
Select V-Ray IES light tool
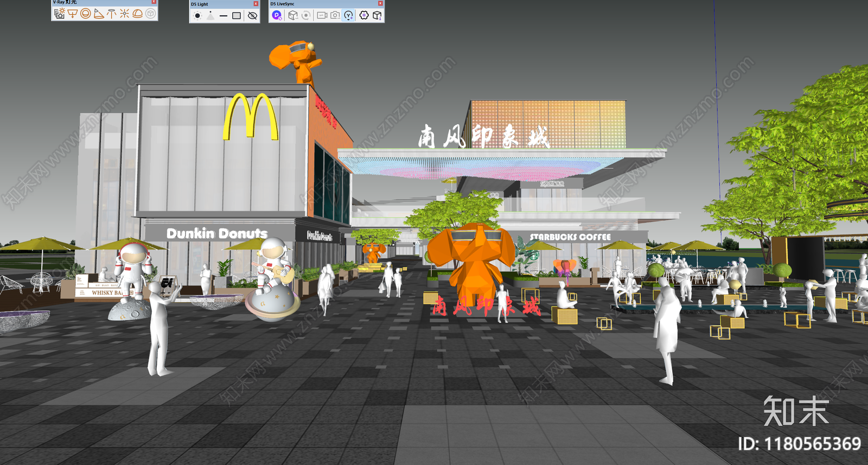coord(111,14)
